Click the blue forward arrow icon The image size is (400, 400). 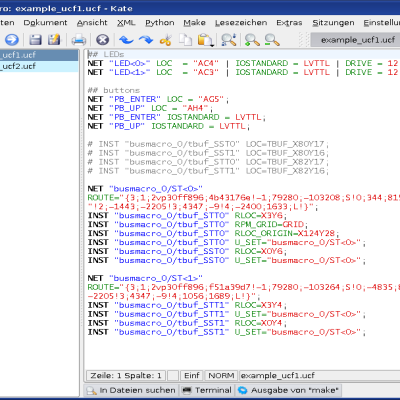coord(12,40)
